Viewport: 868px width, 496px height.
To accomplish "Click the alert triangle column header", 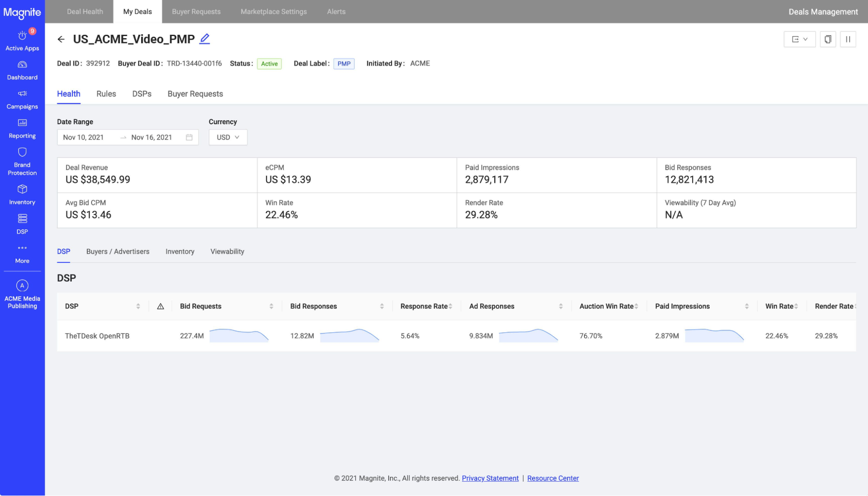I will (x=160, y=306).
